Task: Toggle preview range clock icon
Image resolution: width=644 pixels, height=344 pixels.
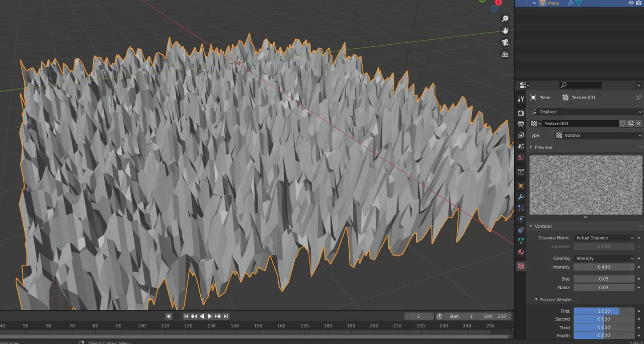Action: click(440, 316)
